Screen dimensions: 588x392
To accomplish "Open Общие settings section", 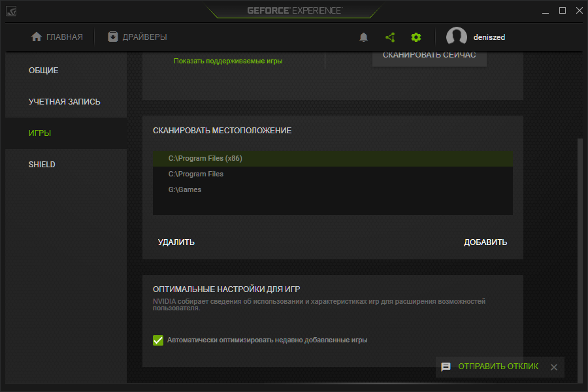I will point(44,71).
